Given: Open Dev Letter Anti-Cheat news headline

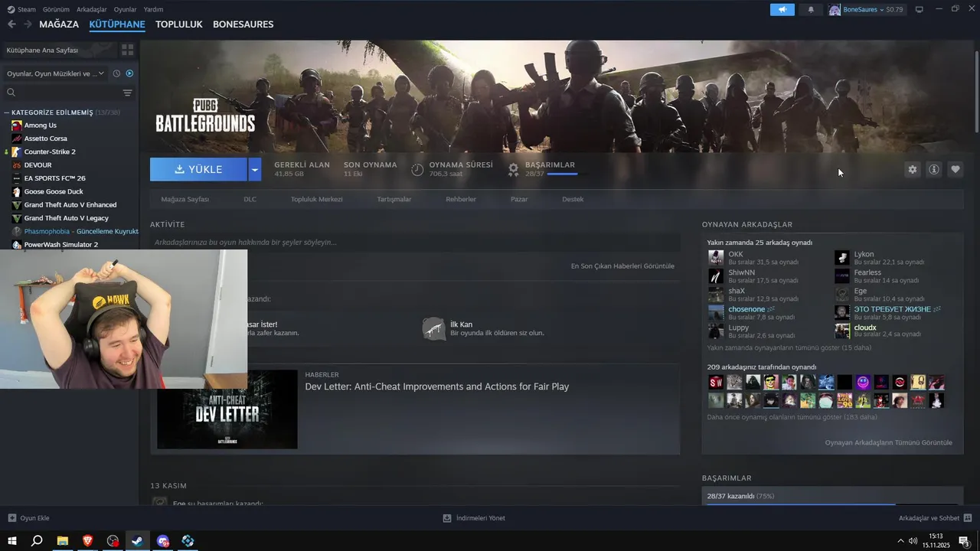Looking at the screenshot, I should click(436, 387).
